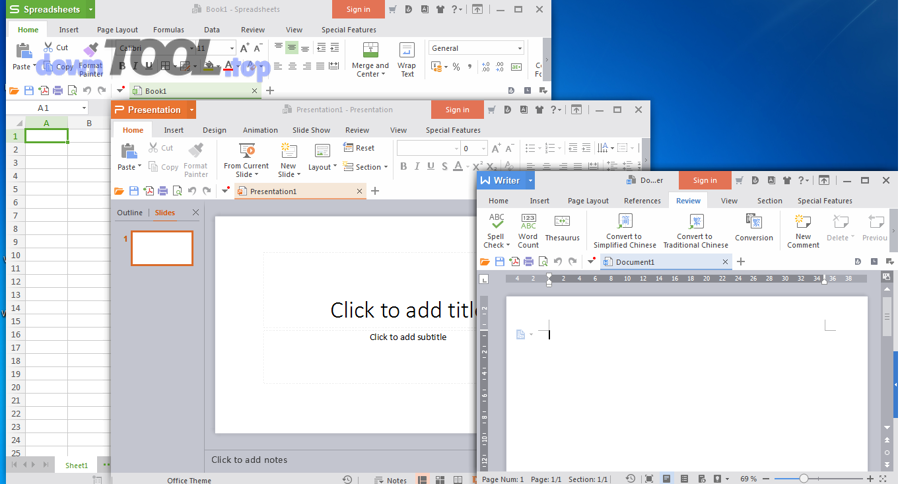Open Formulas tab in Spreadsheets
Image resolution: width=900 pixels, height=484 pixels.
tap(169, 30)
